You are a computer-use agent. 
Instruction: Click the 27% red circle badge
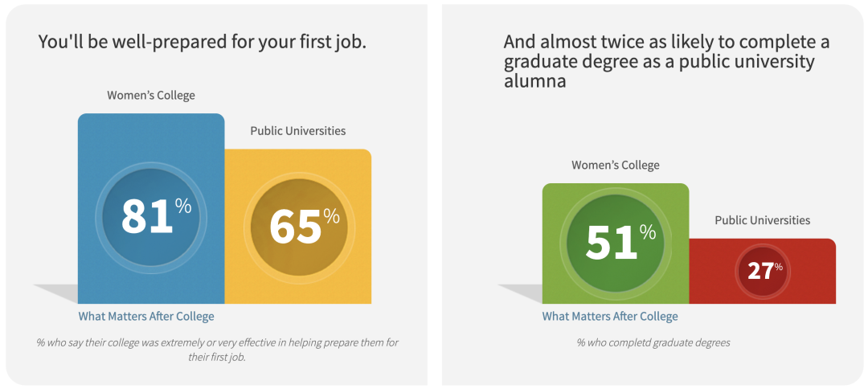pos(762,272)
